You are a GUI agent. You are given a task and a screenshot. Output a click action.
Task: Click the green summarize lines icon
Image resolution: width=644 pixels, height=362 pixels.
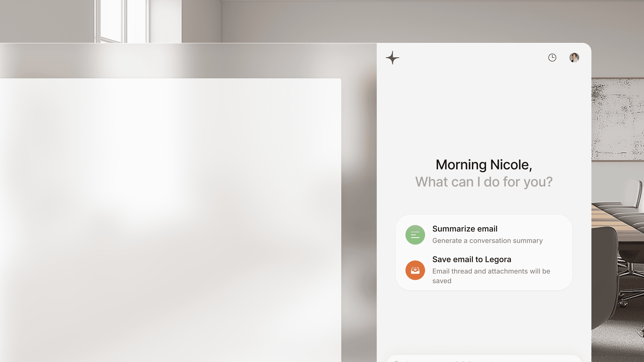click(415, 235)
